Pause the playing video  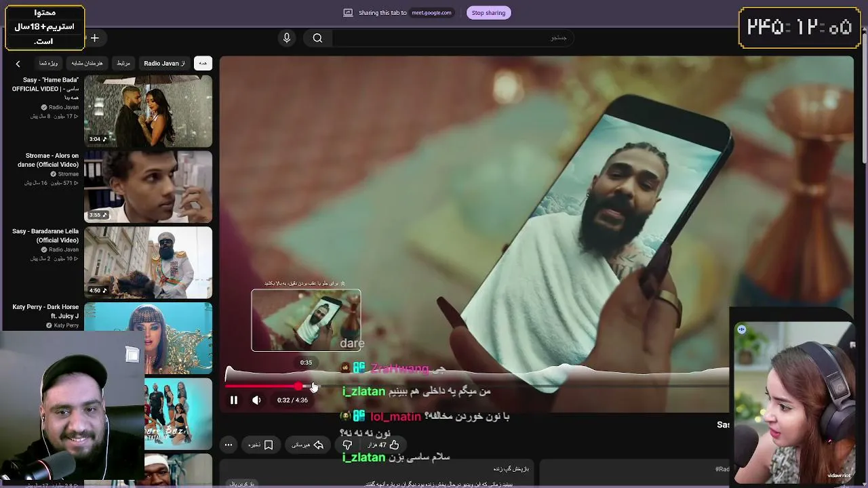[x=234, y=401]
